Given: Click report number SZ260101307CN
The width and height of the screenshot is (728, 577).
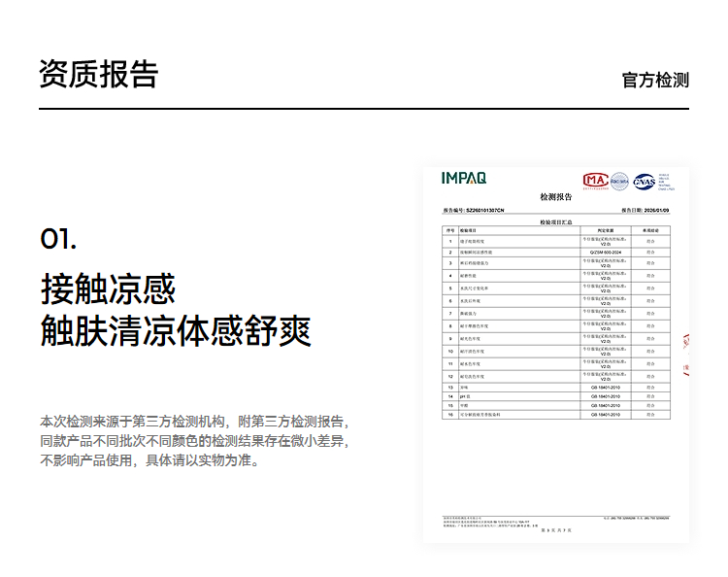Looking at the screenshot, I should coord(485,210).
